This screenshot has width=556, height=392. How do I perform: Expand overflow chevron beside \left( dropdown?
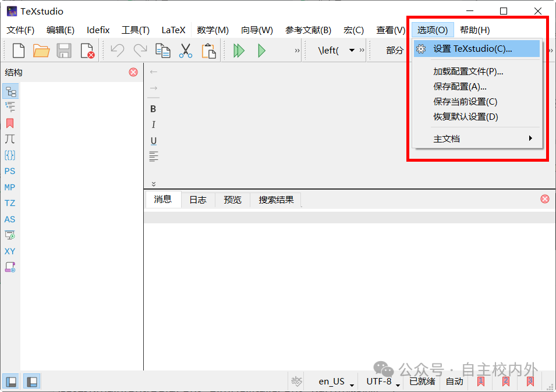(362, 50)
